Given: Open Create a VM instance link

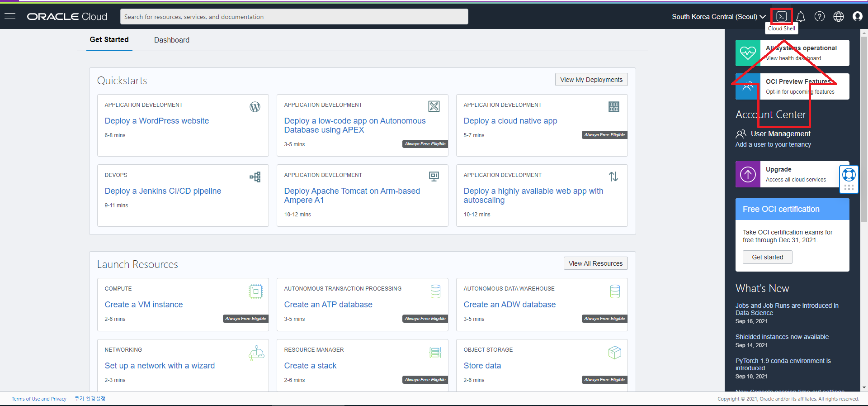Looking at the screenshot, I should click(x=144, y=305).
